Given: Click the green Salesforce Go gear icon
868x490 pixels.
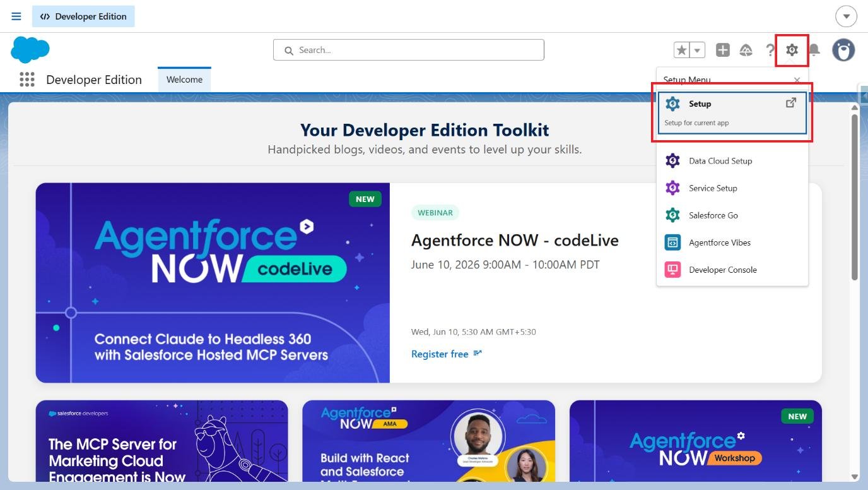Looking at the screenshot, I should click(672, 215).
